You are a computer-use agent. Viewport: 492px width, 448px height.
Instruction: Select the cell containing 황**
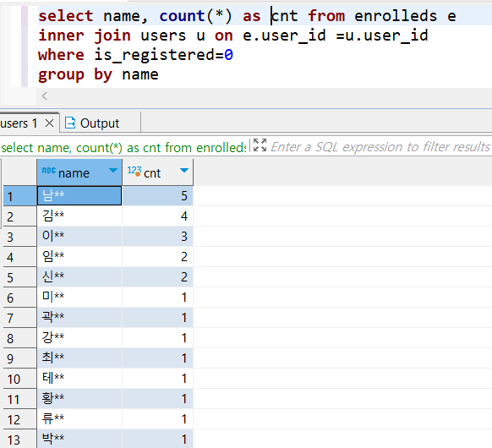[79, 398]
